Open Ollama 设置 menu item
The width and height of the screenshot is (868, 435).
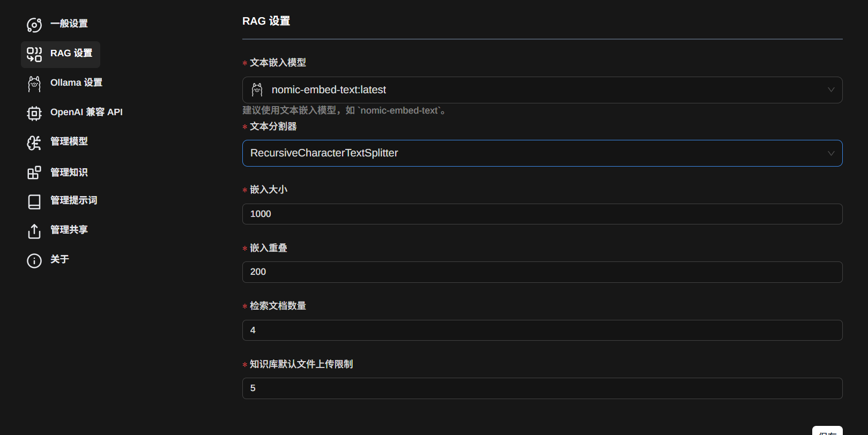coord(76,82)
